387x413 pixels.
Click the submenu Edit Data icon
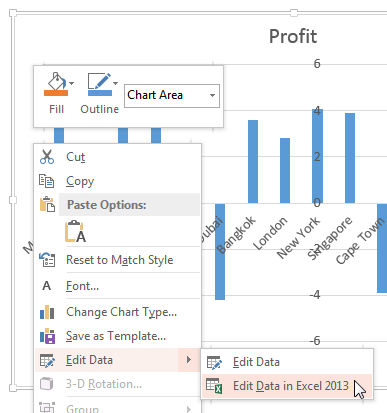[214, 362]
